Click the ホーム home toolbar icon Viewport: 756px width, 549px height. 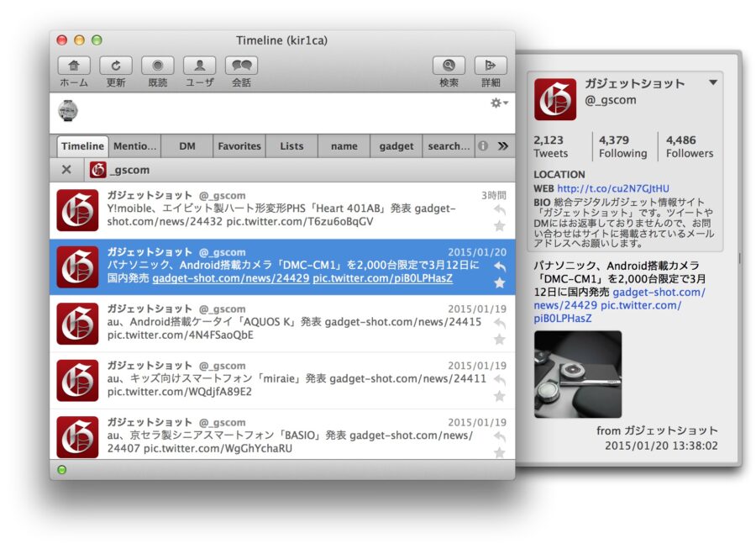74,66
